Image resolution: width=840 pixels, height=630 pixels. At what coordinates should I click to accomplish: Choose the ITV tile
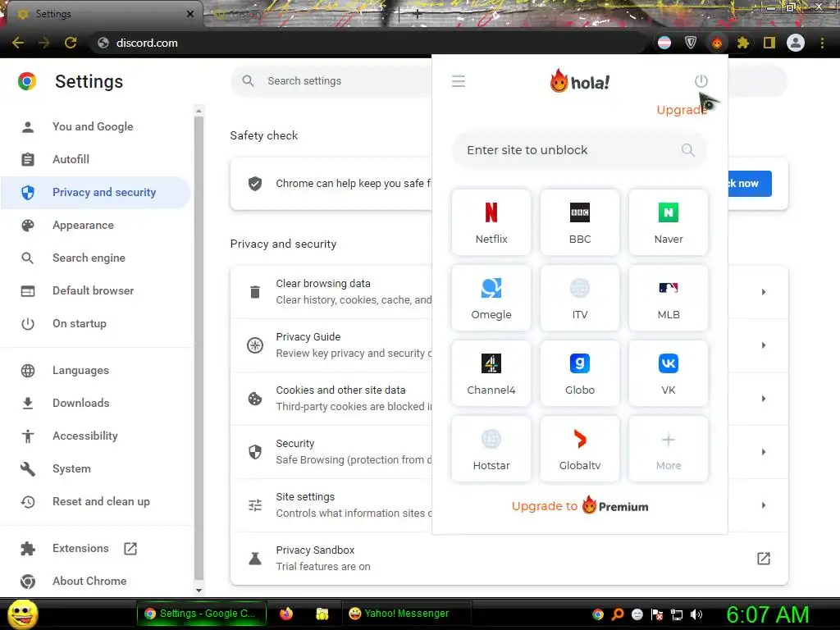(x=580, y=298)
